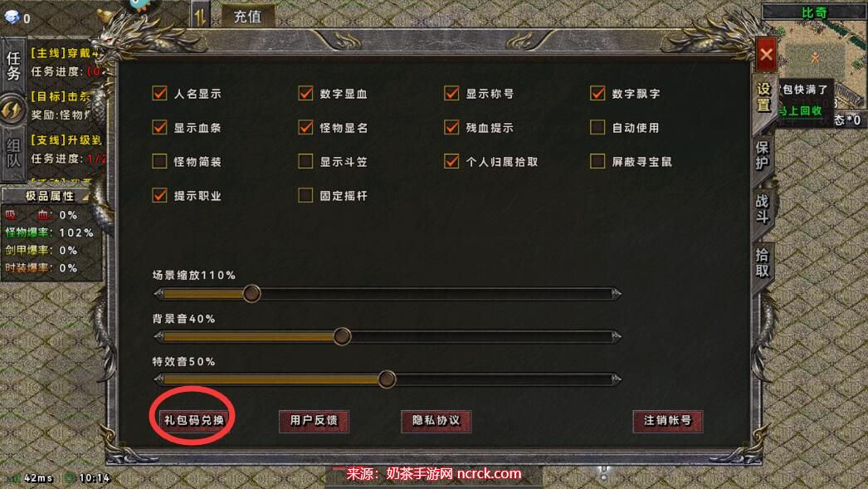Open the 充值 recharge tab

(247, 17)
